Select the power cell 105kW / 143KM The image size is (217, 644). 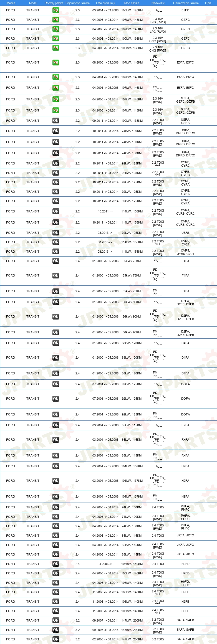pos(132,10)
